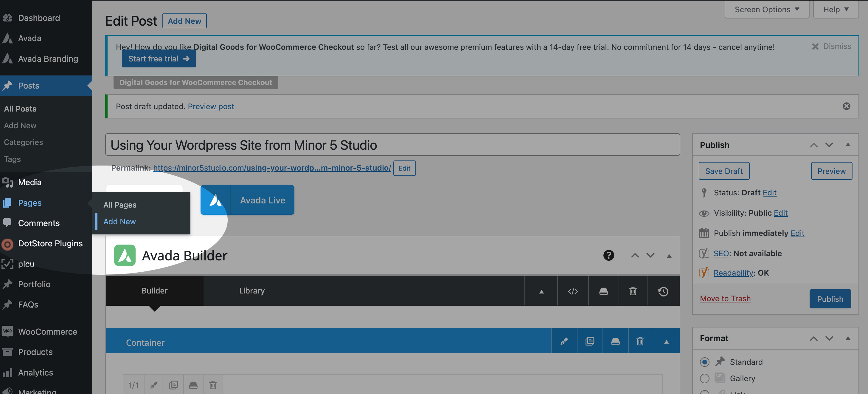Go to Tags under Posts
This screenshot has height=394, width=868.
(12, 159)
